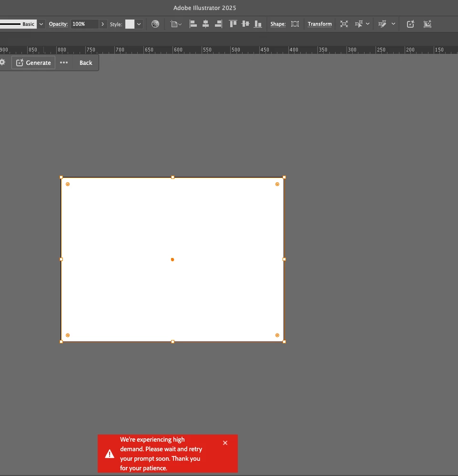Click the Start Global Edit icon
The height and width of the screenshot is (476, 458).
(383, 24)
